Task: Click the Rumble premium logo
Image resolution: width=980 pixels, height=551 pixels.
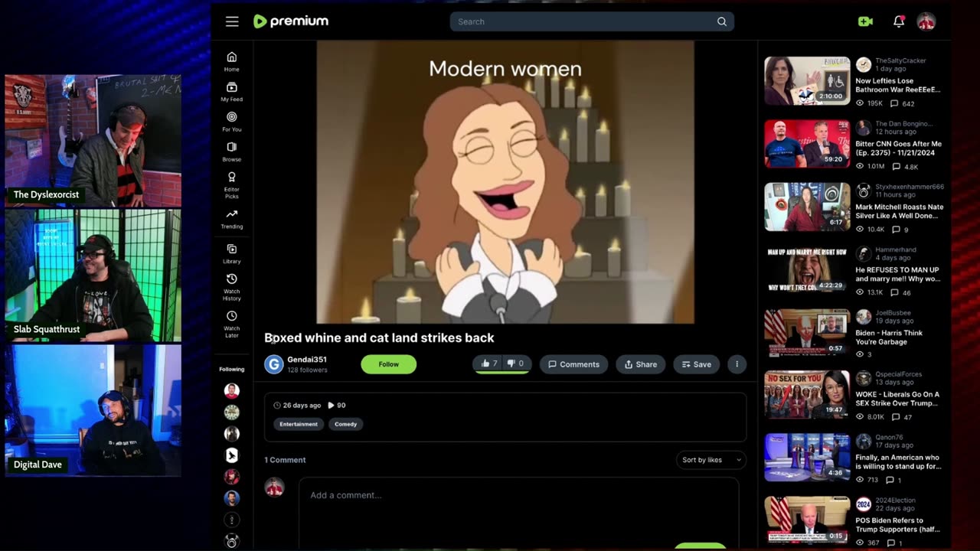Action: click(291, 21)
